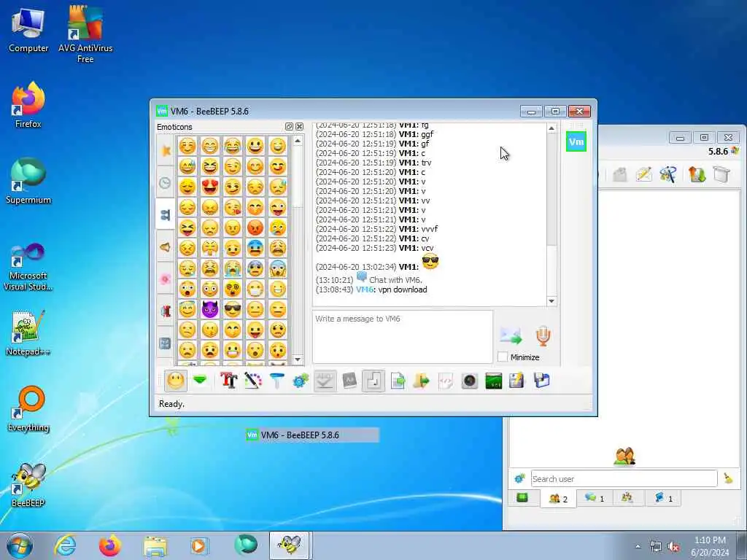Image resolution: width=747 pixels, height=560 pixels.
Task: Toggle the return key sends message button
Action: (x=373, y=381)
